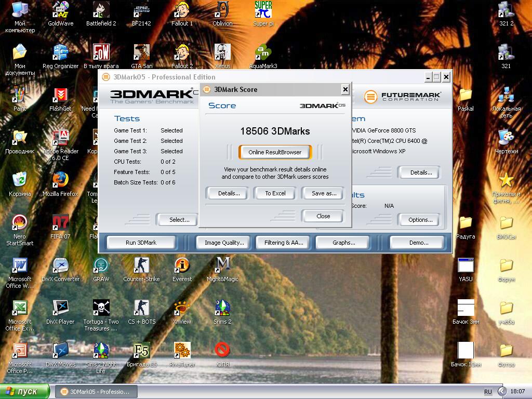532x399 pixels.
Task: Open FlashGet shortcut
Action: pos(60,99)
